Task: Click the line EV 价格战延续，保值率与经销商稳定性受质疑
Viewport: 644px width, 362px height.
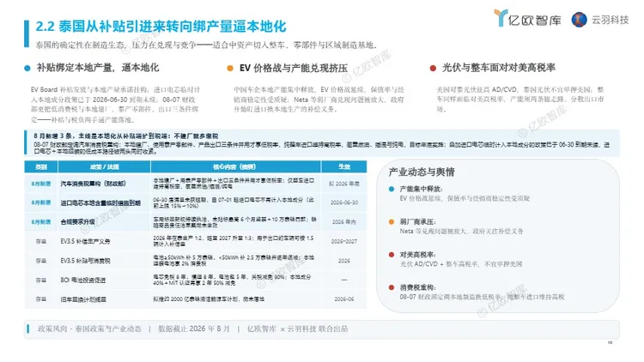Action: (x=465, y=199)
